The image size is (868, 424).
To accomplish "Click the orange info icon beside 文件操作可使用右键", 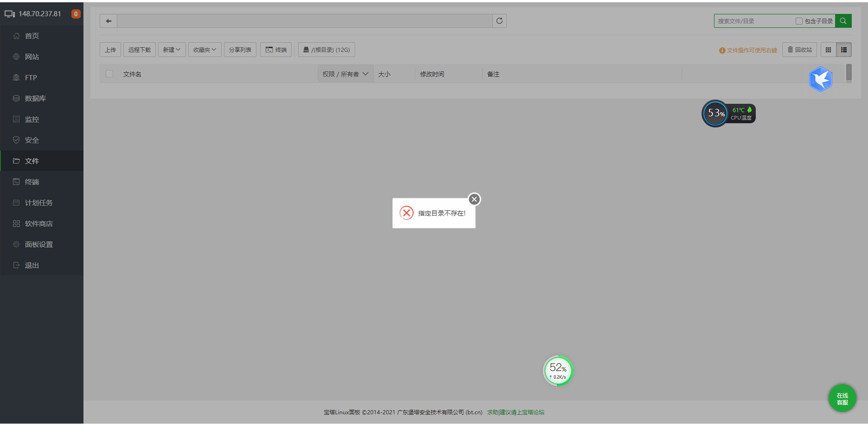I will [722, 51].
